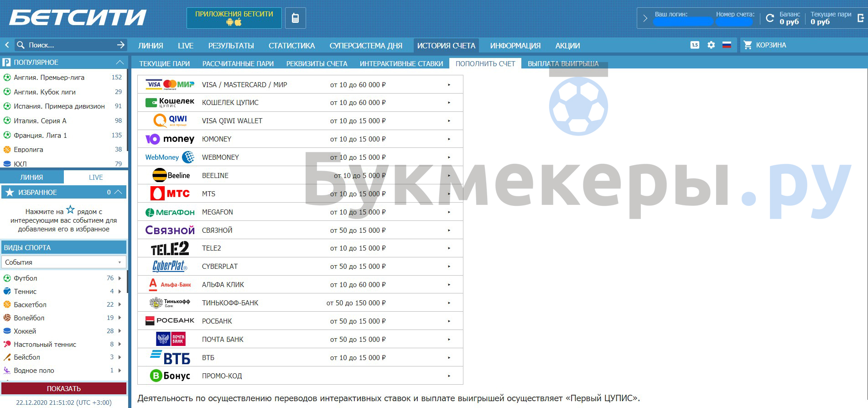Open the РЕЗУЛЬТАТЫ menu
Image resolution: width=868 pixels, height=408 pixels.
click(x=231, y=46)
